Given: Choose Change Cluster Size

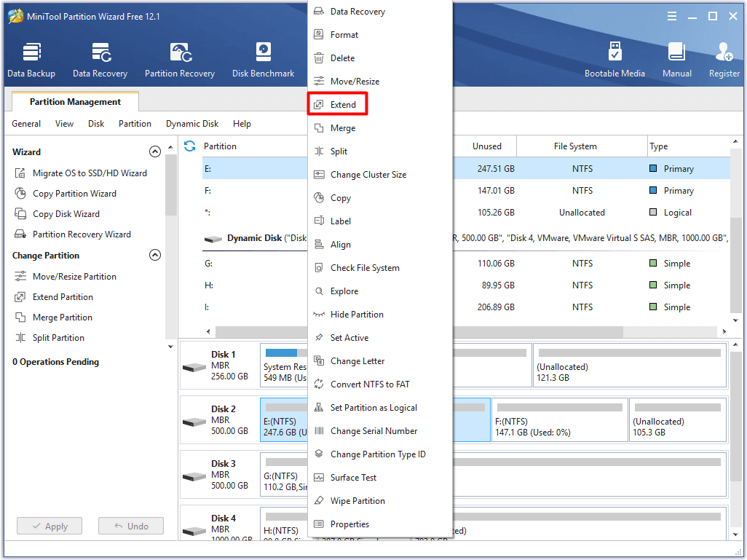Looking at the screenshot, I should tap(380, 175).
